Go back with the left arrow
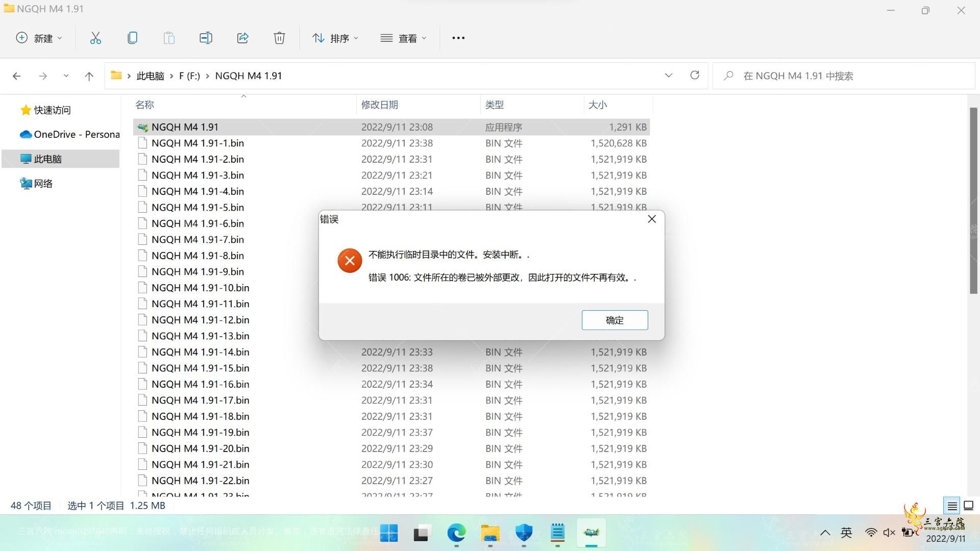 [16, 76]
